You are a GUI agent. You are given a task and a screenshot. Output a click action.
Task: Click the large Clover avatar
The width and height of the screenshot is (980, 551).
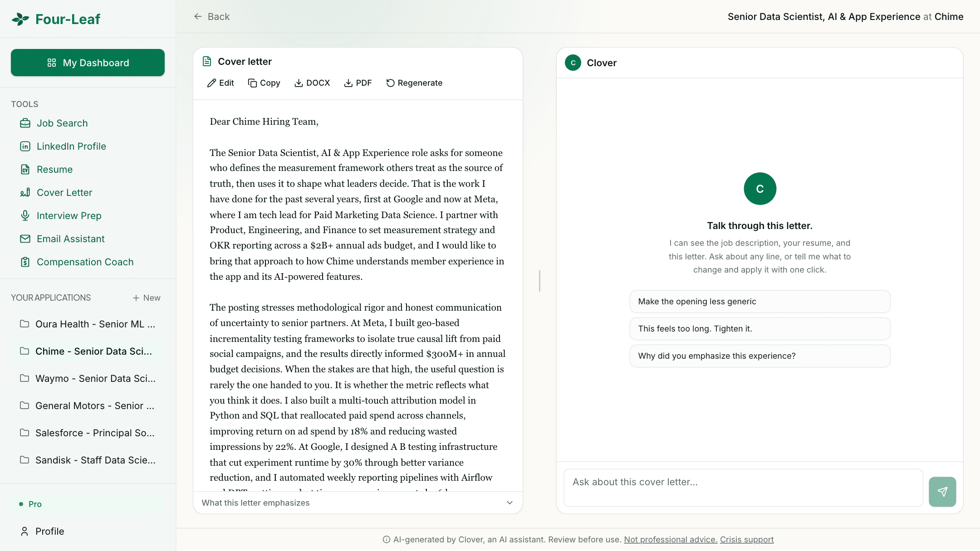[x=760, y=189]
